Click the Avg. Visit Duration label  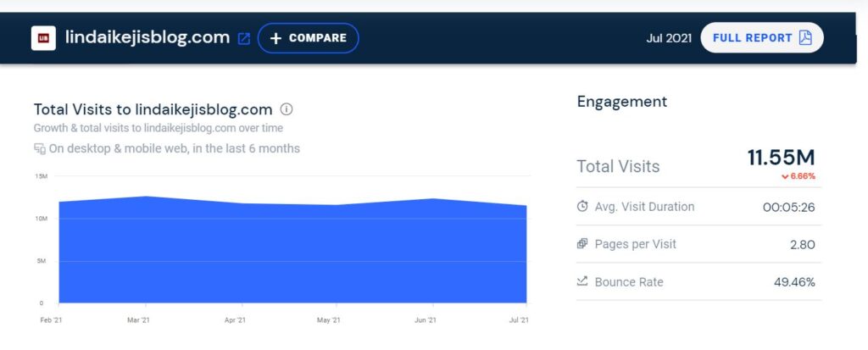[x=644, y=207]
